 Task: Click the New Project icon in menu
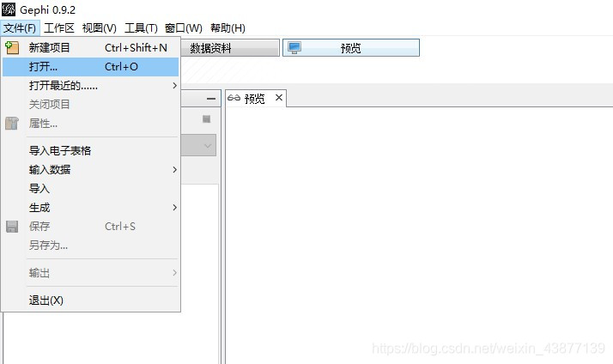point(12,48)
